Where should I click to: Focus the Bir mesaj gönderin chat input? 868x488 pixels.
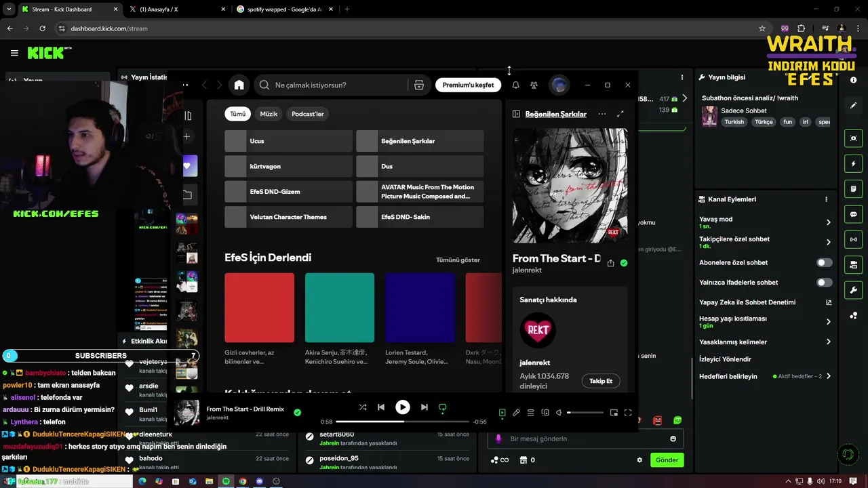pyautogui.click(x=585, y=439)
